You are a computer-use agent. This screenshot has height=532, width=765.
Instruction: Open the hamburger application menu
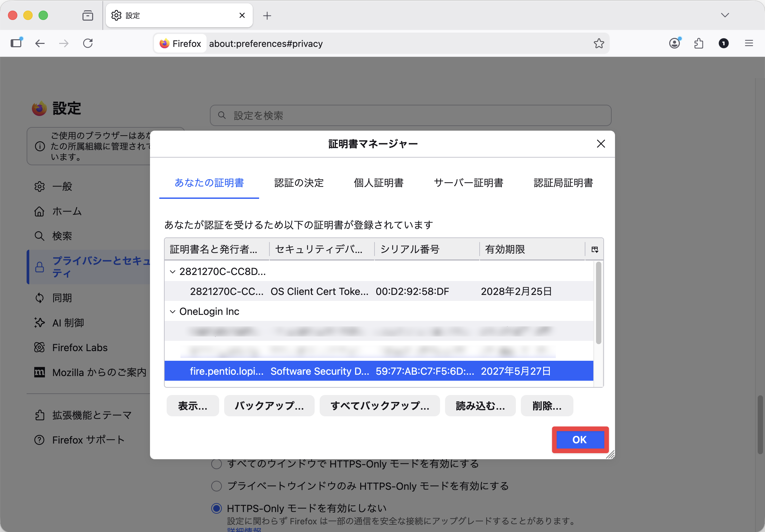(749, 43)
